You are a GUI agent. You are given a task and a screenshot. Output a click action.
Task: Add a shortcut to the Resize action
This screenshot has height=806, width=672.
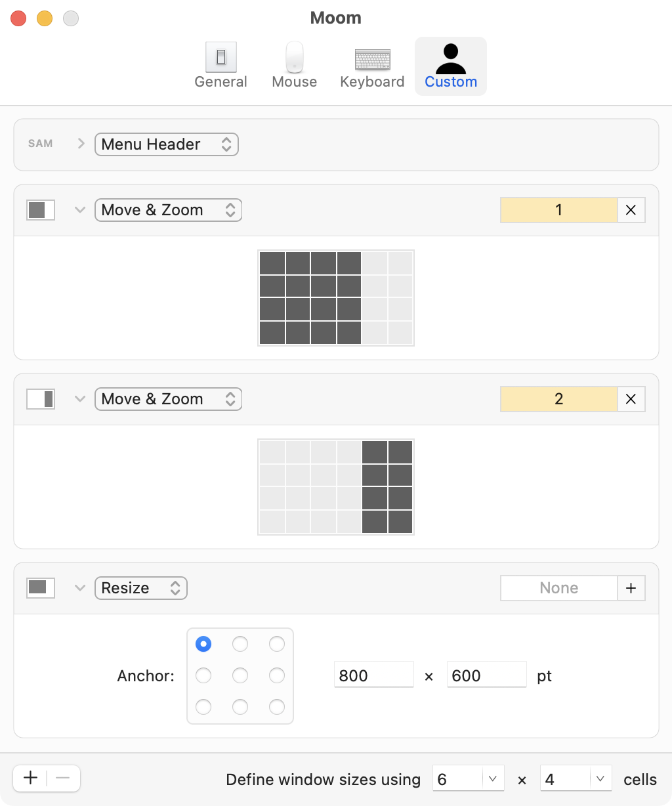(x=631, y=588)
